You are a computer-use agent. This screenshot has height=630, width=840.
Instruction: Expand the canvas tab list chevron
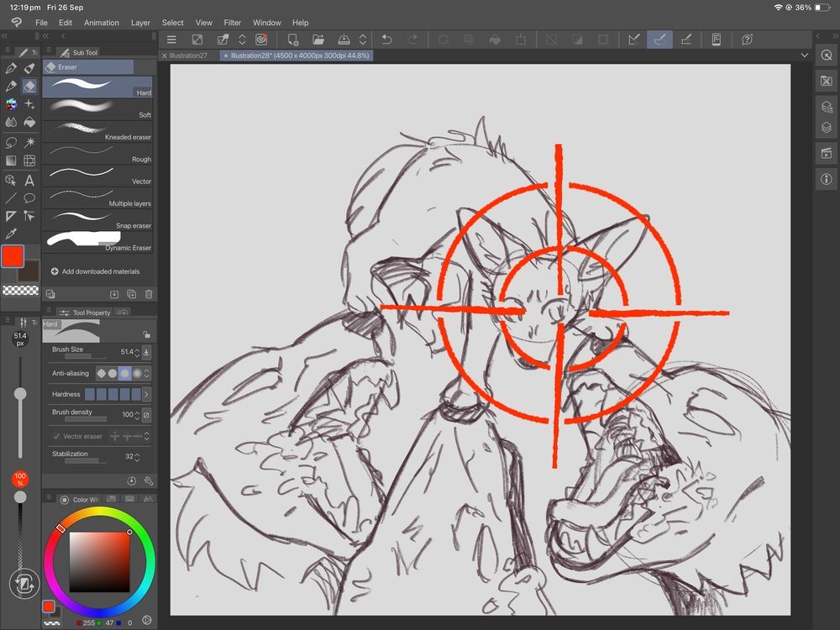pos(804,55)
